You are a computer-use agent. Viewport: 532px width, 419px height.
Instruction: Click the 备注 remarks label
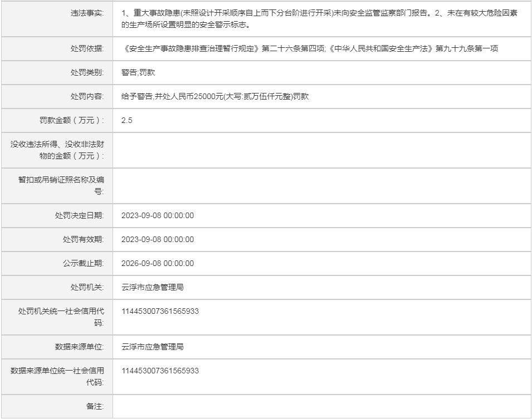click(94, 407)
